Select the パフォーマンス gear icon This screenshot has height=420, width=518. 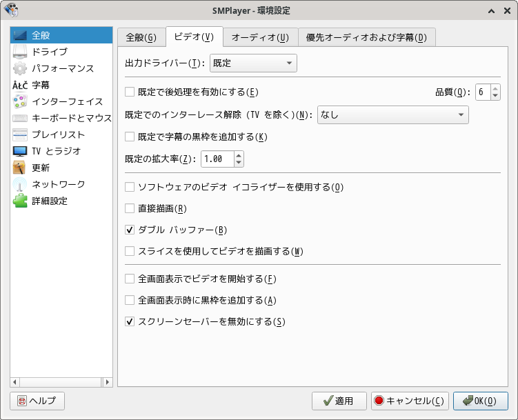point(21,68)
